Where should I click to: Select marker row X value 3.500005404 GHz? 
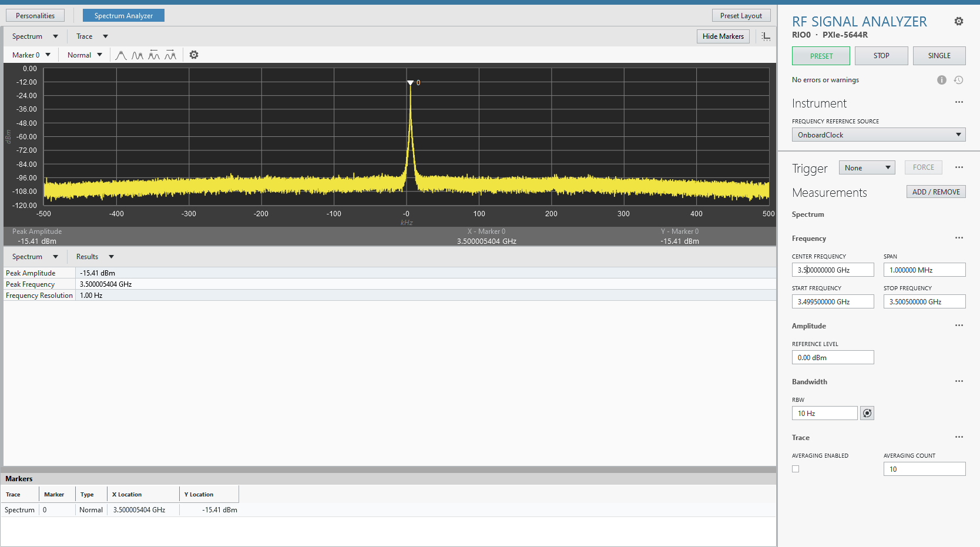coord(139,510)
